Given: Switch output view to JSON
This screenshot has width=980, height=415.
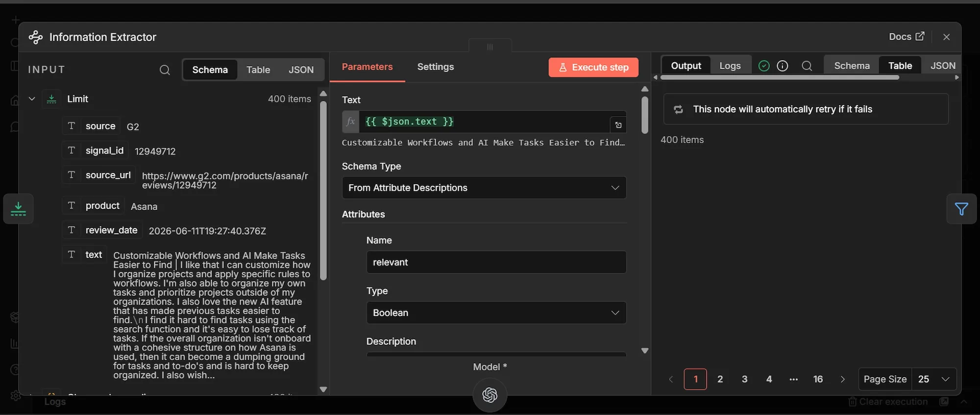Looking at the screenshot, I should (943, 66).
